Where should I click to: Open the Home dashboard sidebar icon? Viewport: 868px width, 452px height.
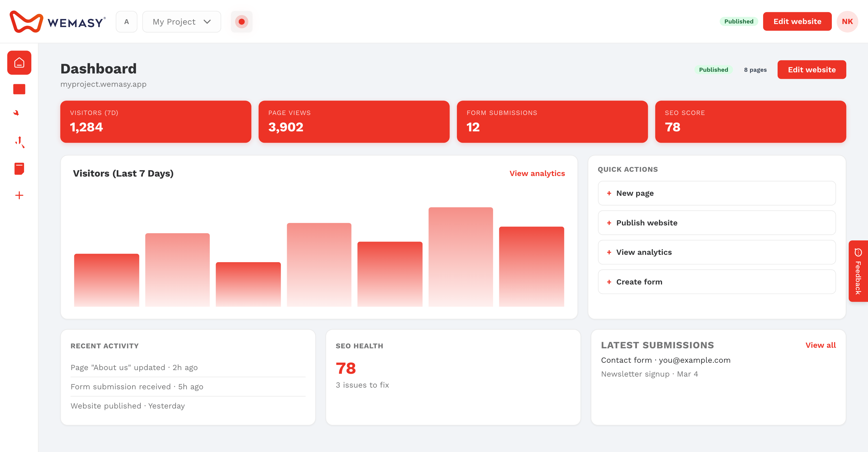point(19,63)
